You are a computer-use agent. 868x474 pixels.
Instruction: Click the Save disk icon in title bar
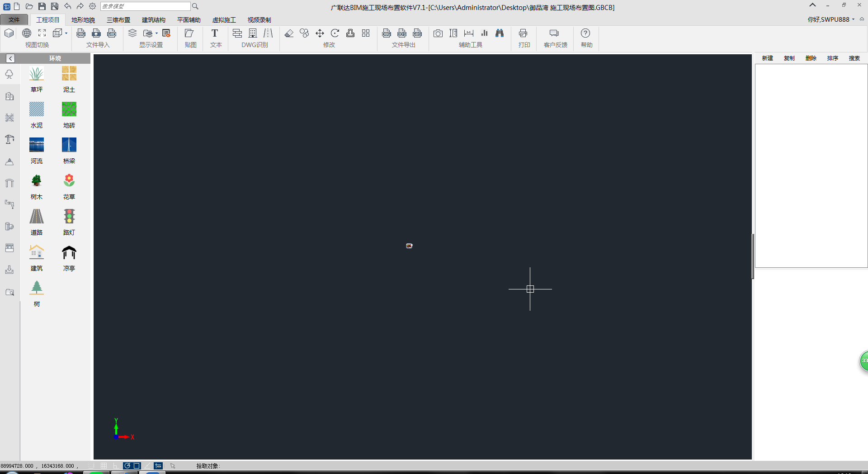click(42, 6)
